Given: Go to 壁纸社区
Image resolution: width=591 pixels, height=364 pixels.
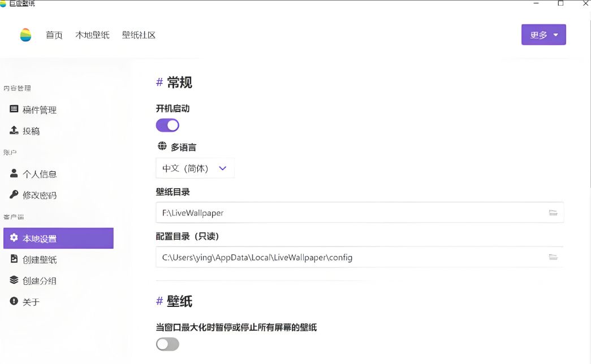Looking at the screenshot, I should (x=138, y=34).
